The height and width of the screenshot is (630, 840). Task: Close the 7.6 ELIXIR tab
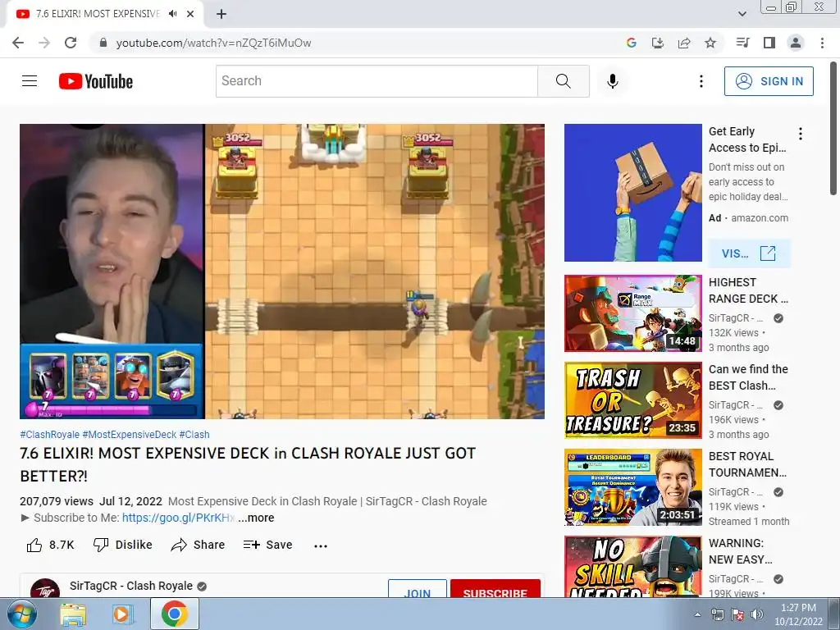(x=190, y=14)
